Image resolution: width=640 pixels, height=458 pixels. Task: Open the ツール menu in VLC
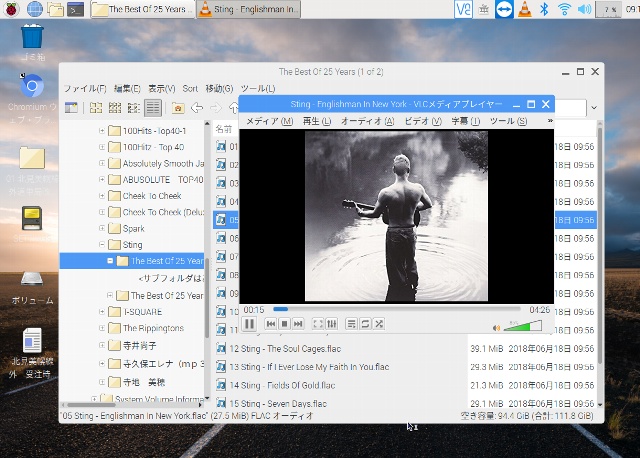(508, 121)
